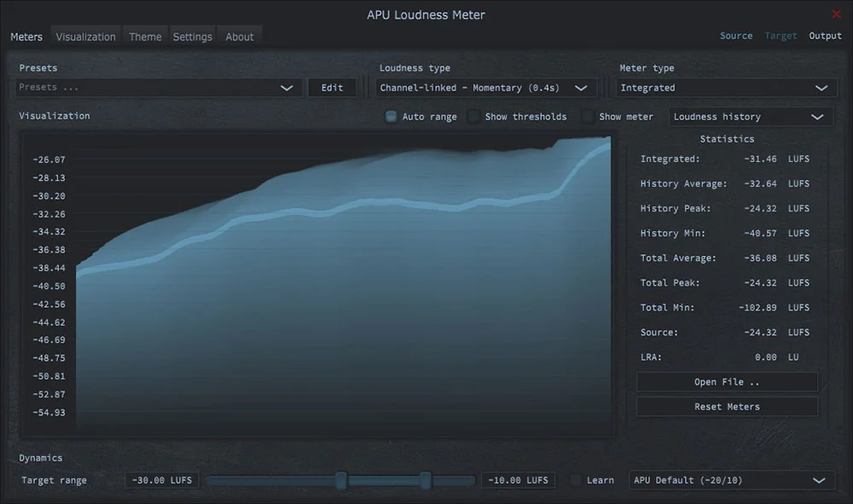Enable the Show thresholds checkbox

473,117
